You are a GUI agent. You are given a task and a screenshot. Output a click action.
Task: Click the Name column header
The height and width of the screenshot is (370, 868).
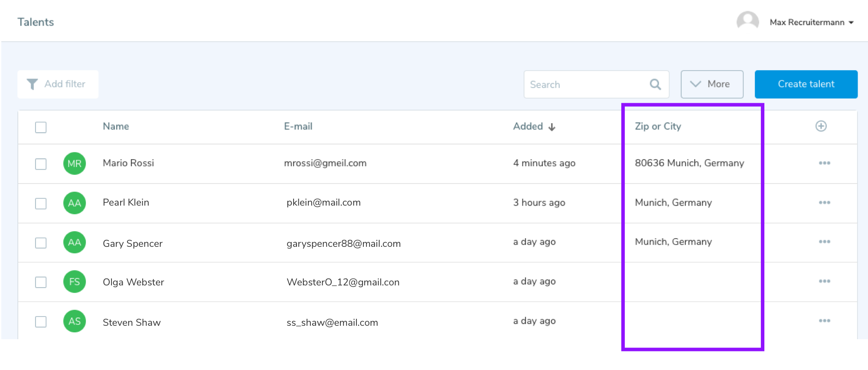(116, 127)
